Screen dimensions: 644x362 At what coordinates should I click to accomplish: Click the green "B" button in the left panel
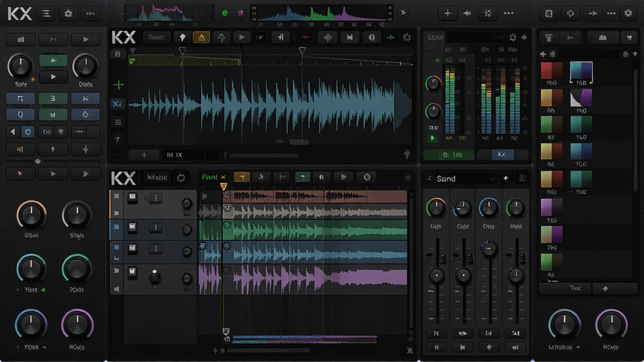click(53, 99)
